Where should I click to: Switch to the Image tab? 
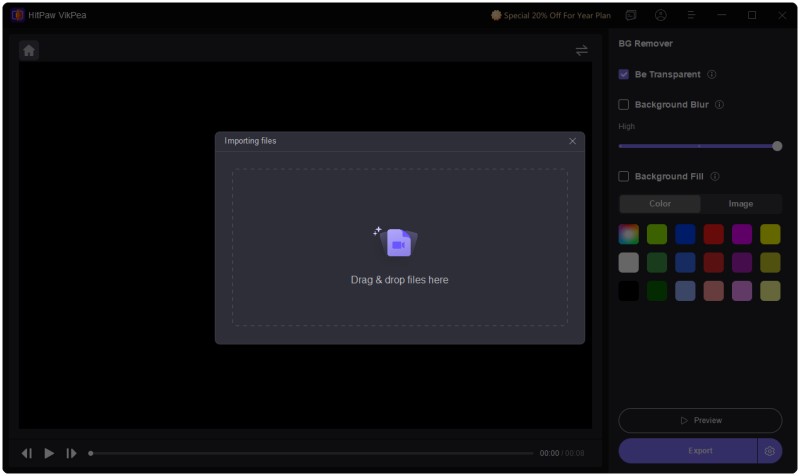pos(740,204)
